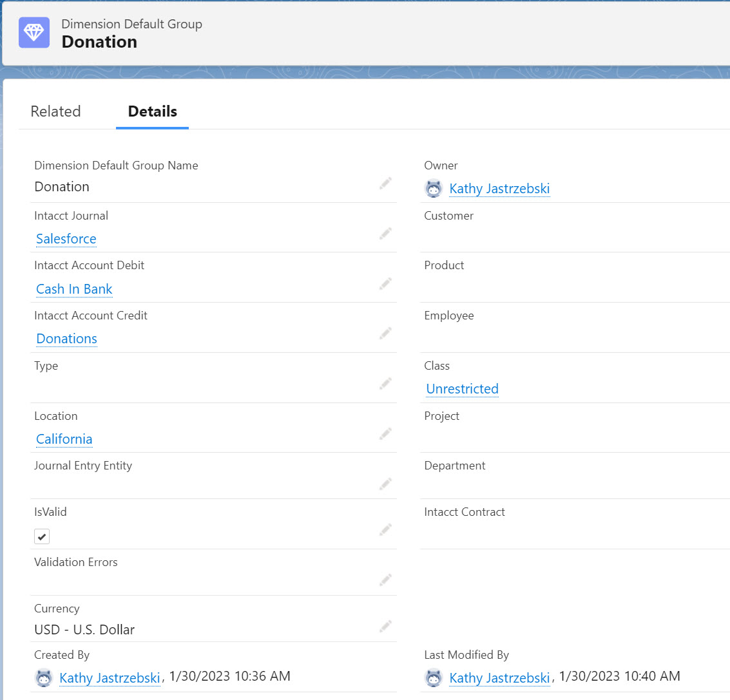Open Kathy Jastrzebski link under Last Modified By
The height and width of the screenshot is (700, 730).
[x=499, y=677]
